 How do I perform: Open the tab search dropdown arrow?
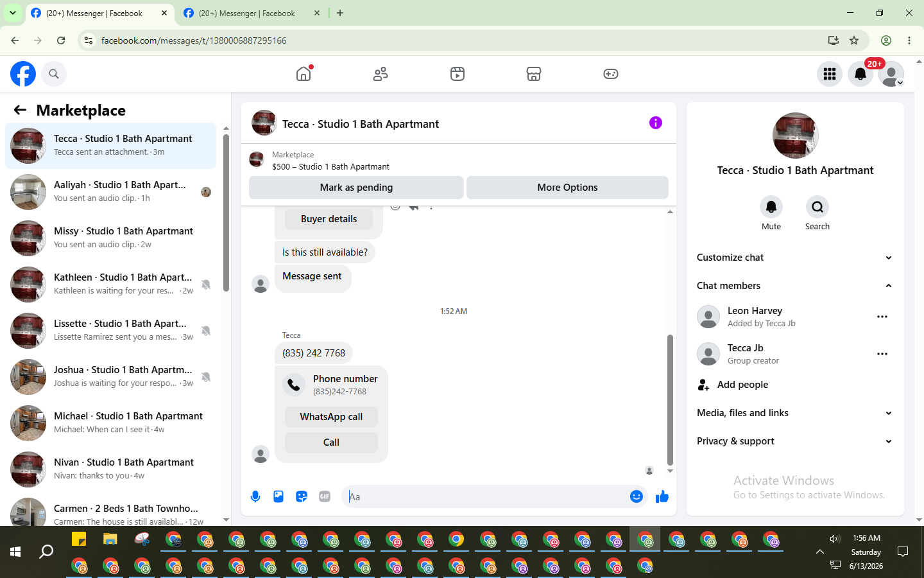pyautogui.click(x=13, y=13)
